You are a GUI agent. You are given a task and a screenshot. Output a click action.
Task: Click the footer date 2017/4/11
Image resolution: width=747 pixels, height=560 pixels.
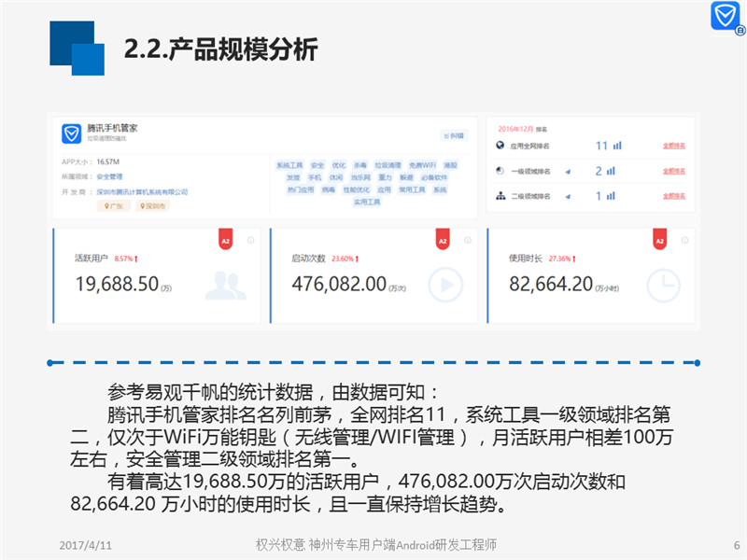pos(85,545)
